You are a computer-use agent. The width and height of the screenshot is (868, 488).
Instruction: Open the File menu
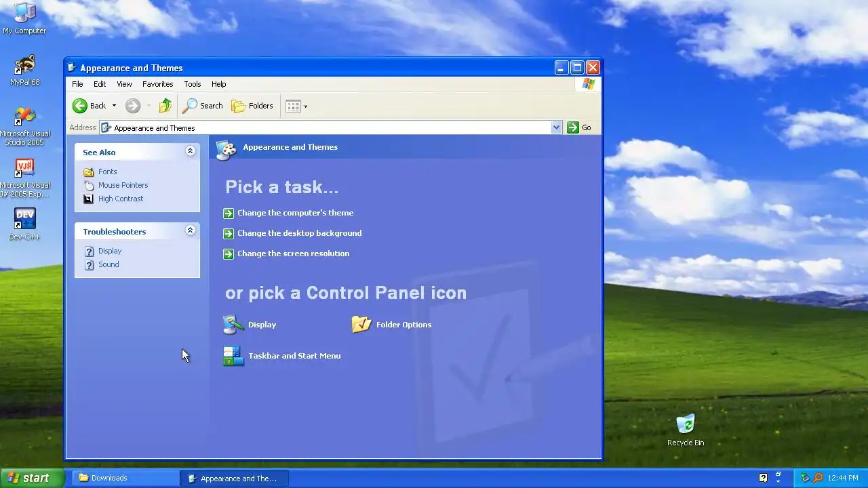[x=77, y=84]
